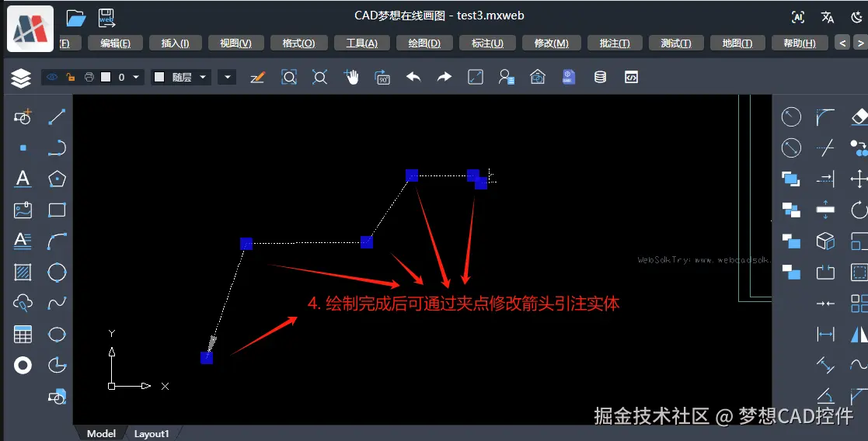
Task: Select the table insert tool
Action: [x=23, y=334]
